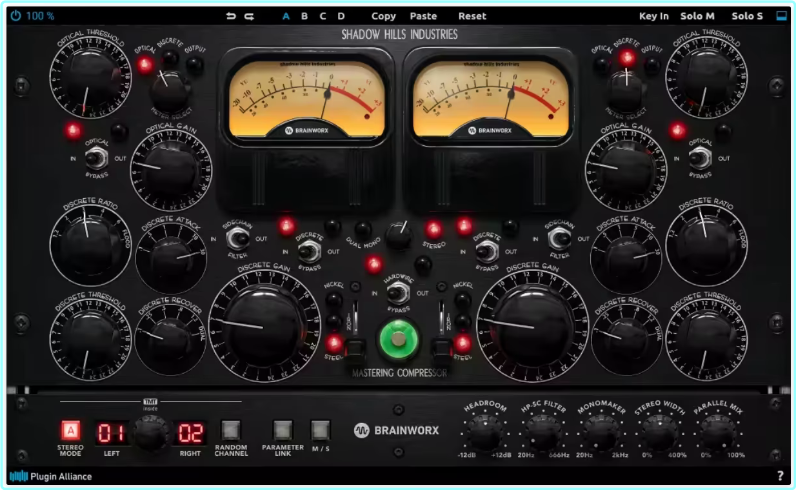Click Solo M
This screenshot has width=796, height=490.
coord(698,16)
